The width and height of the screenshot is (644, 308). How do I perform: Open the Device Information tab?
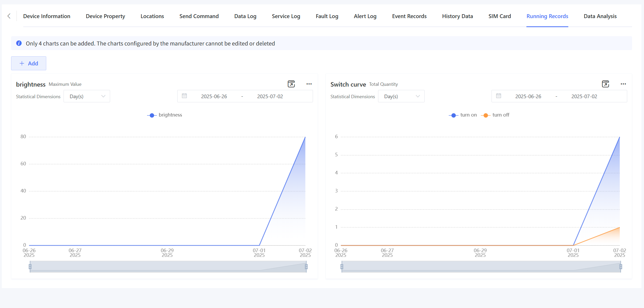pos(47,16)
